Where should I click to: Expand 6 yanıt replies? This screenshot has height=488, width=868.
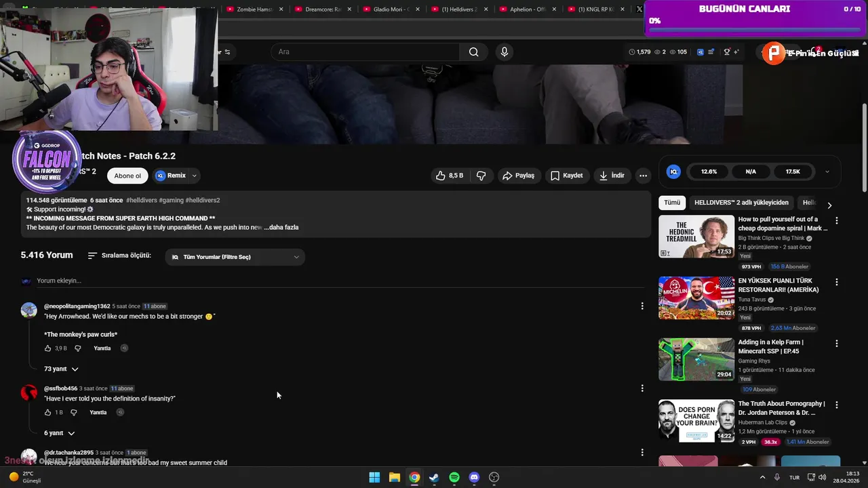click(x=59, y=433)
